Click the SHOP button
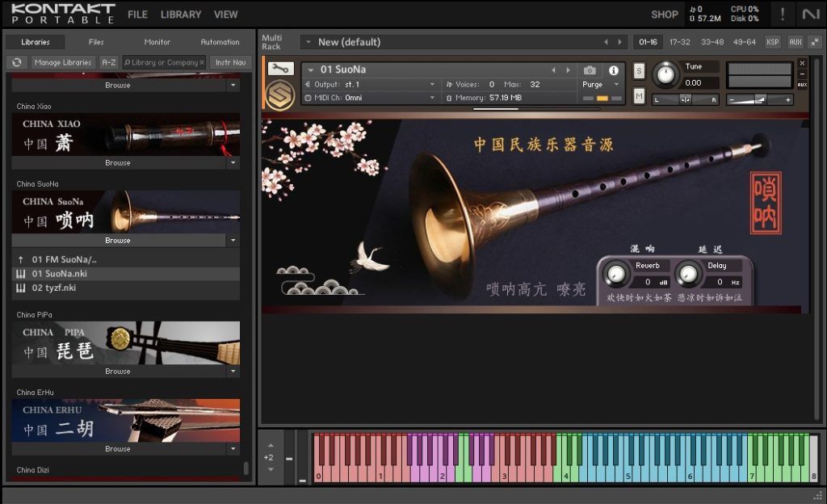 tap(665, 15)
